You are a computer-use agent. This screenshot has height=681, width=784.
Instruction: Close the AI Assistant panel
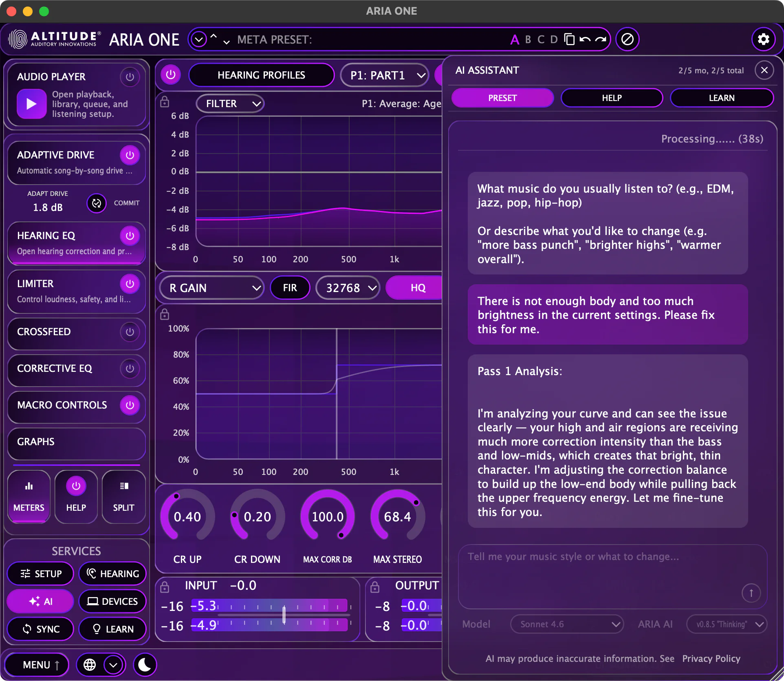click(764, 70)
